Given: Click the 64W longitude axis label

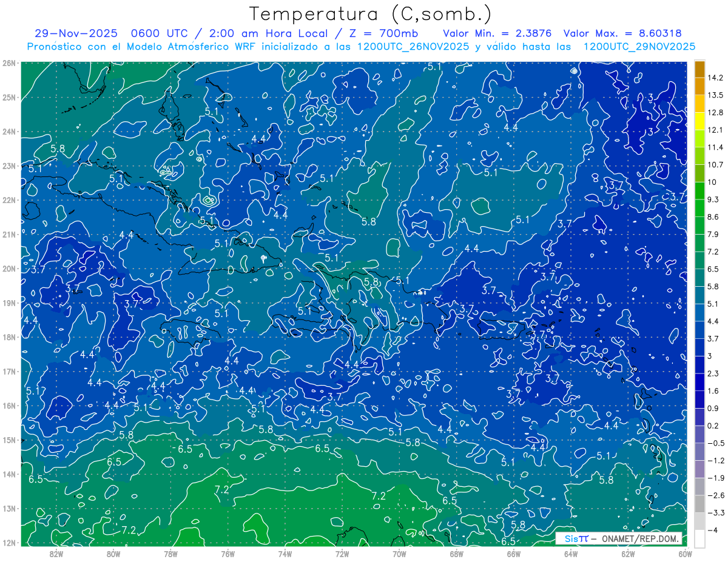Looking at the screenshot, I should point(571,554).
